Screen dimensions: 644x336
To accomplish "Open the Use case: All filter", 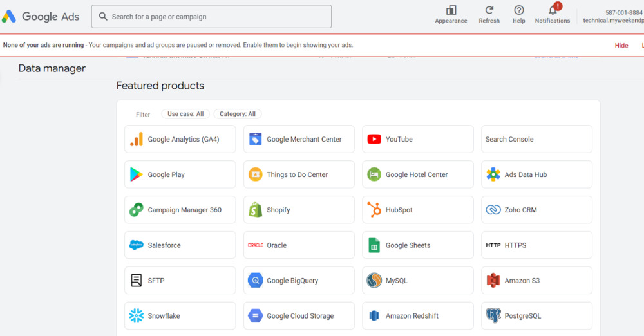I will click(185, 114).
